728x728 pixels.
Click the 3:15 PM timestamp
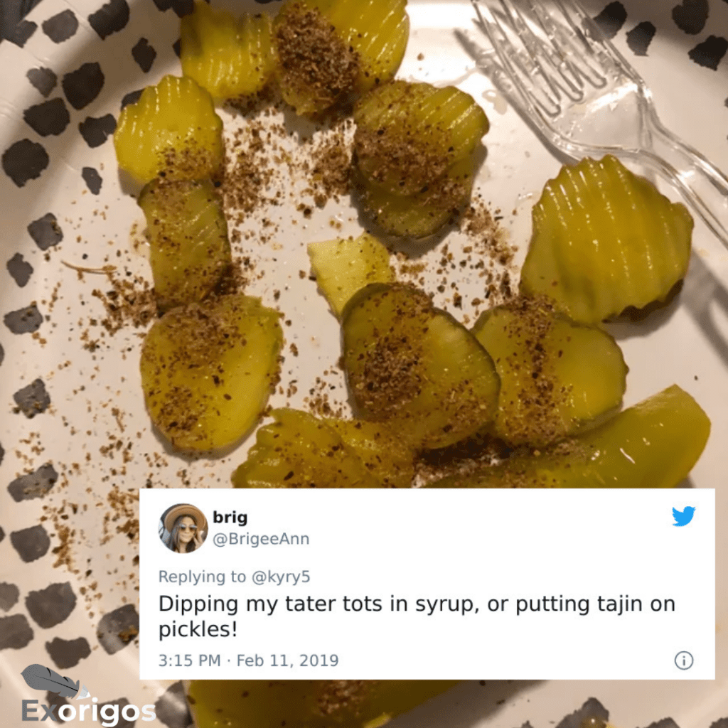(x=189, y=660)
